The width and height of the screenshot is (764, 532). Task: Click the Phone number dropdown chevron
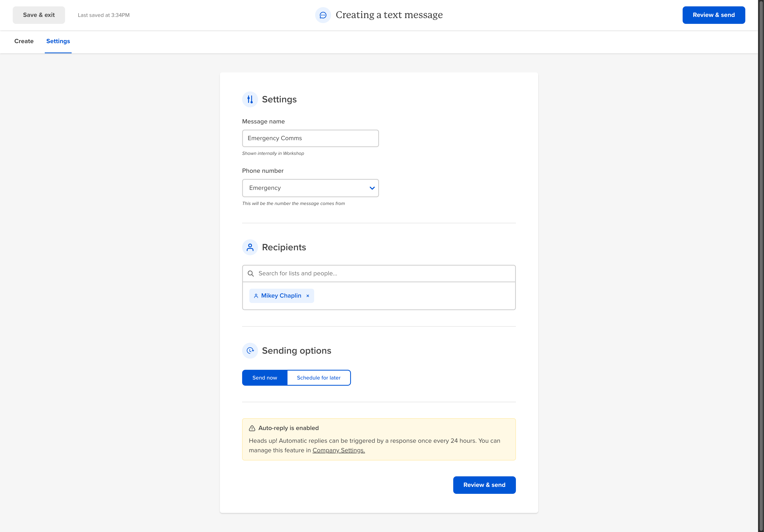[x=372, y=188]
